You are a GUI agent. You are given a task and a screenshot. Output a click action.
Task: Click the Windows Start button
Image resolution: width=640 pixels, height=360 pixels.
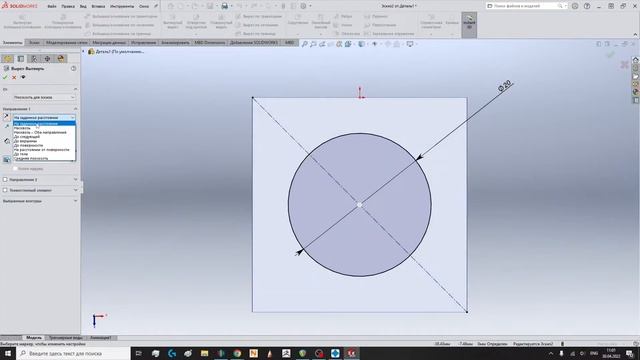coord(8,353)
